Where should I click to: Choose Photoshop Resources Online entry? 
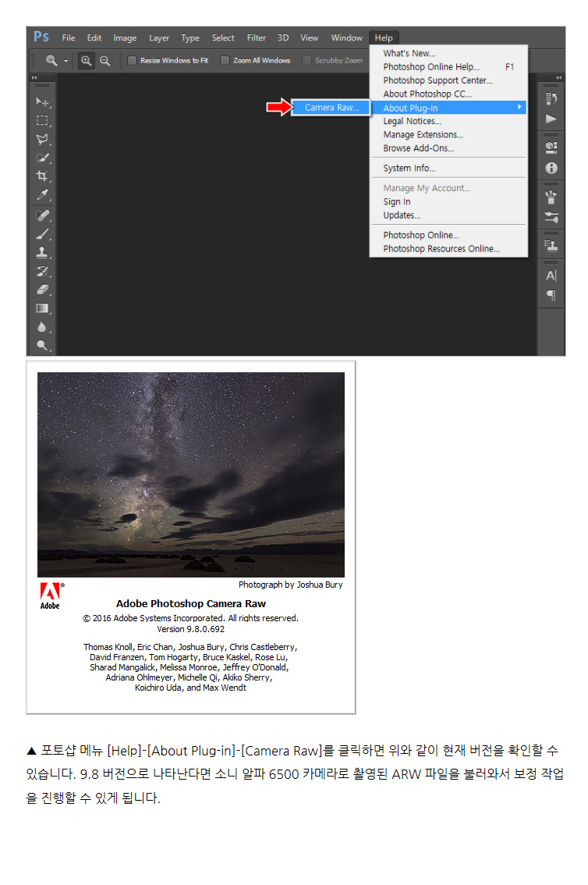click(x=448, y=248)
